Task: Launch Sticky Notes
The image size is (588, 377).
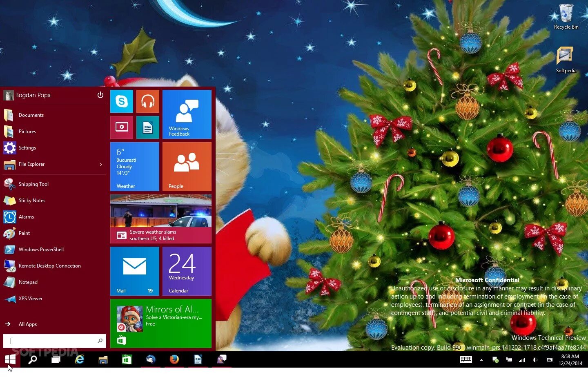Action: tap(54, 201)
